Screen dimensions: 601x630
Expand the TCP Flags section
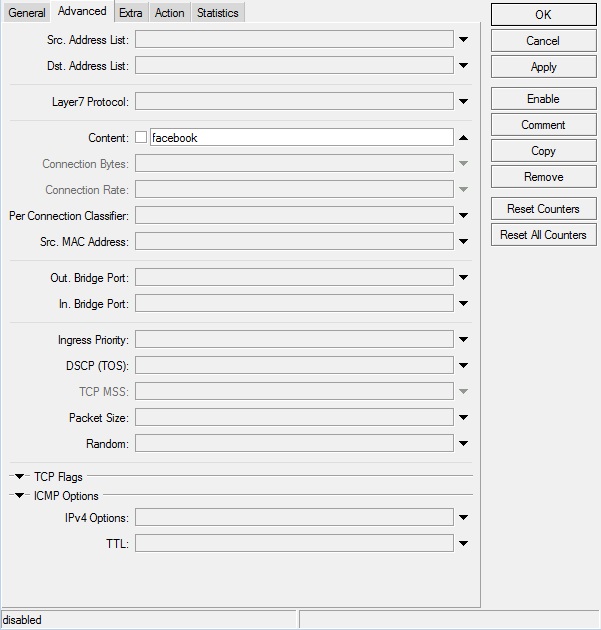click(x=19, y=477)
